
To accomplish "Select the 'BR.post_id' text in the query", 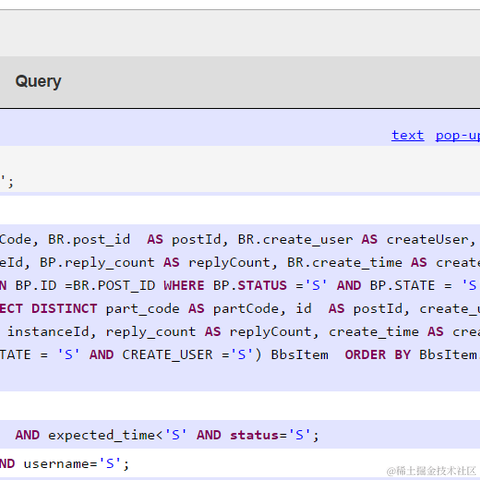I will (89, 240).
